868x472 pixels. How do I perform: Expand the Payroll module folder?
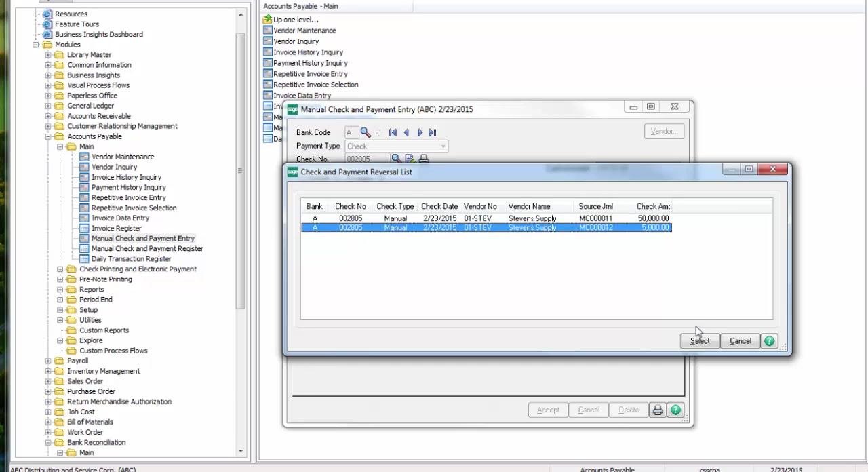pyautogui.click(x=48, y=361)
